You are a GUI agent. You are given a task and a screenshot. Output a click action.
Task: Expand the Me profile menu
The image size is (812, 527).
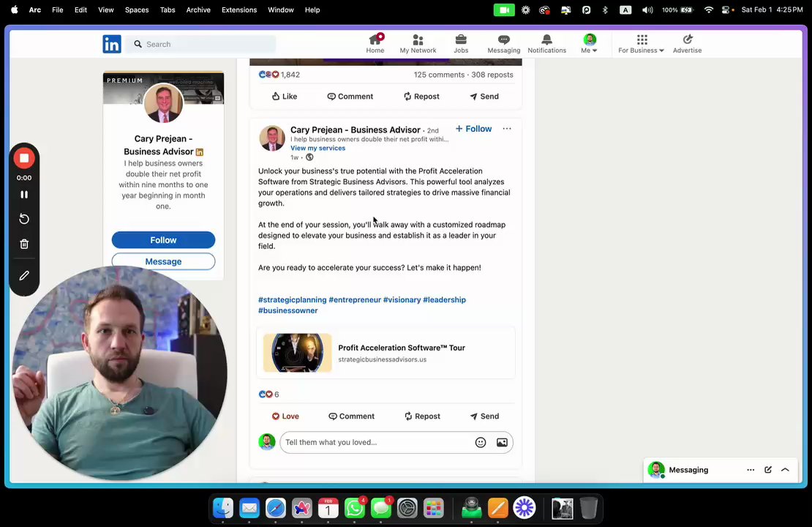tap(590, 44)
